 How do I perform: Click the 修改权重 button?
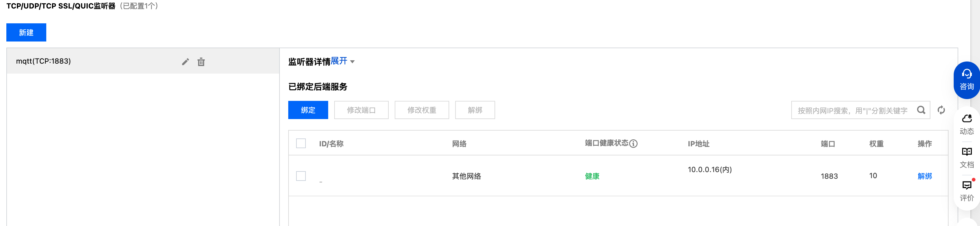point(422,110)
